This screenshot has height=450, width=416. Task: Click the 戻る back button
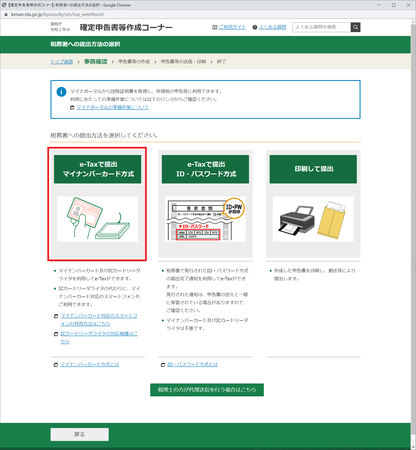click(x=80, y=434)
